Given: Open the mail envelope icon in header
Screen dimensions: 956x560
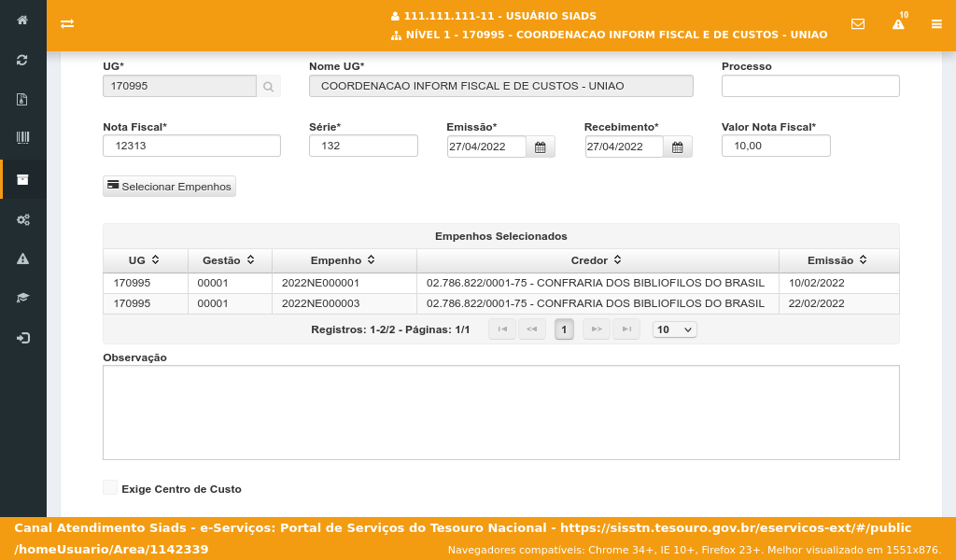Looking at the screenshot, I should pyautogui.click(x=858, y=23).
